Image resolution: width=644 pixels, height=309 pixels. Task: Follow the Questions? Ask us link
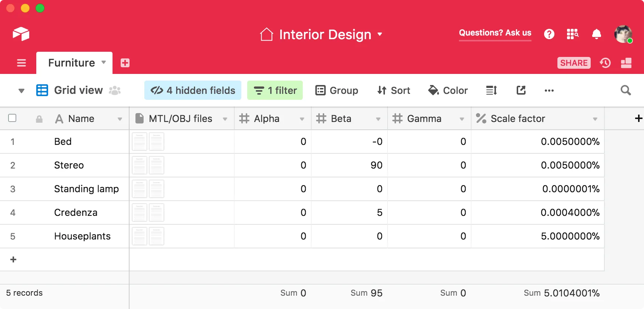click(x=495, y=33)
